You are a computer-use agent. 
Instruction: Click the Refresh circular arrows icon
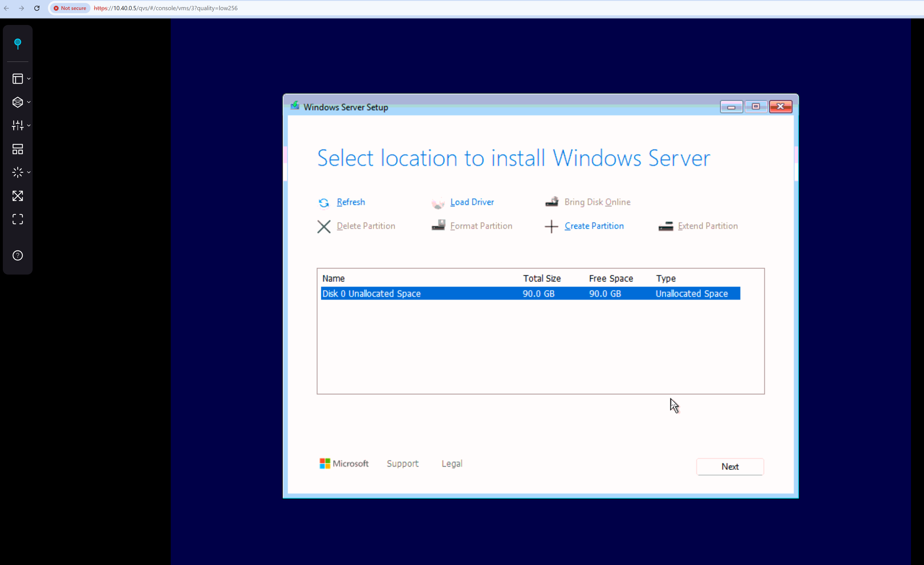[324, 203]
